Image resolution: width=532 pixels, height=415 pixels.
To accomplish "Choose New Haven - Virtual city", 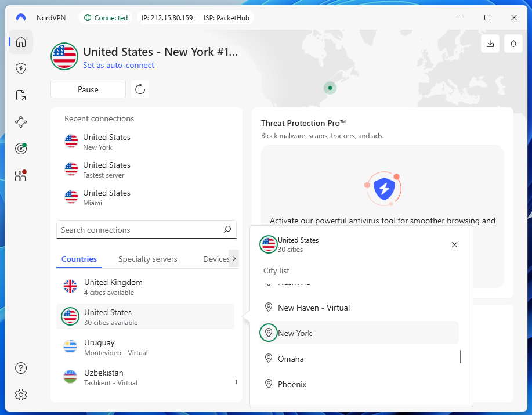I will click(359, 308).
